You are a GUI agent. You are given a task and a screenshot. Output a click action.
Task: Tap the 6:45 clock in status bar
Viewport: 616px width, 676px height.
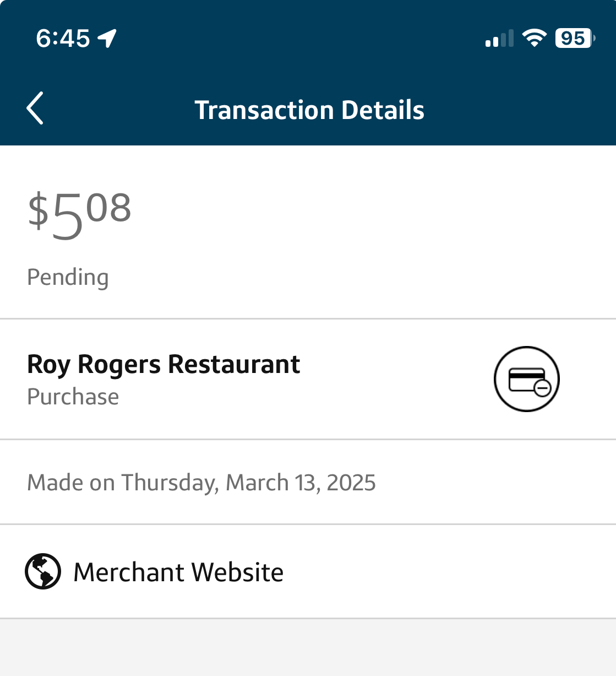click(x=63, y=38)
